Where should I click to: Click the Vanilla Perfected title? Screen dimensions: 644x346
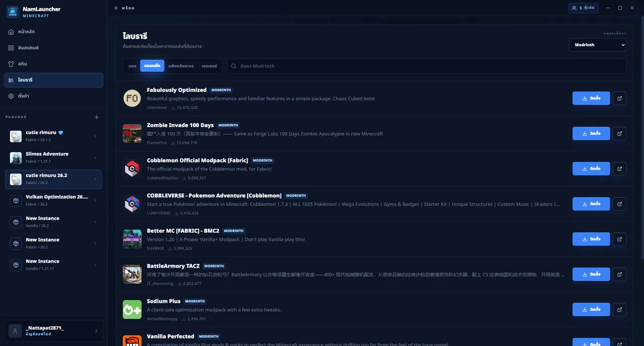point(171,336)
